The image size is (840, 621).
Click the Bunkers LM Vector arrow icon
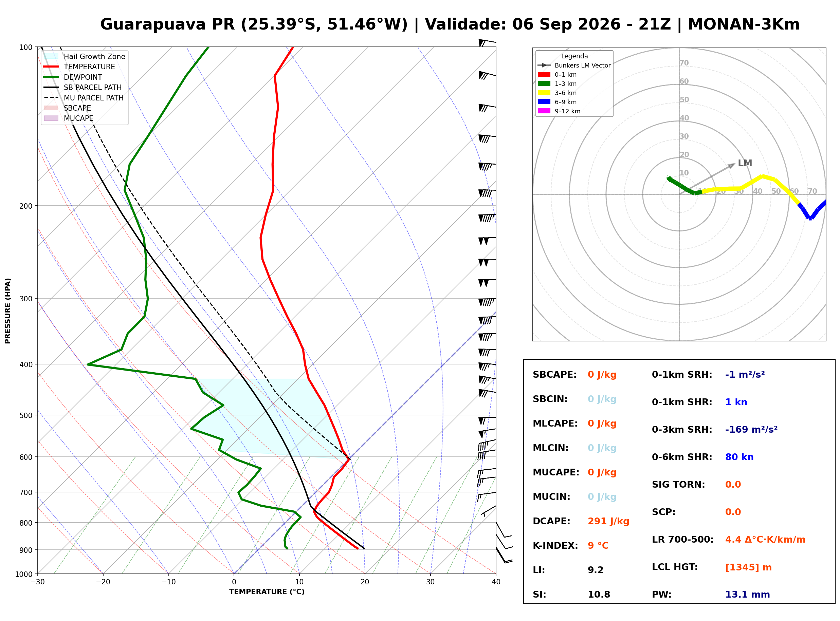pyautogui.click(x=544, y=65)
